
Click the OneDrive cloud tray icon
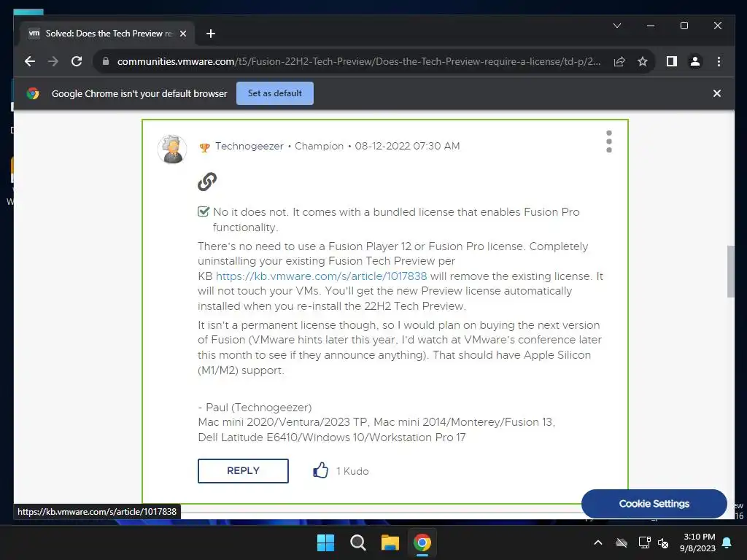tap(622, 542)
